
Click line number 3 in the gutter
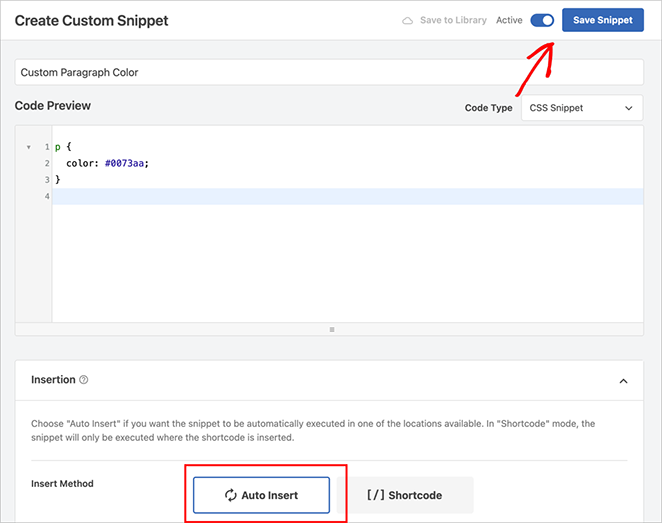(46, 179)
